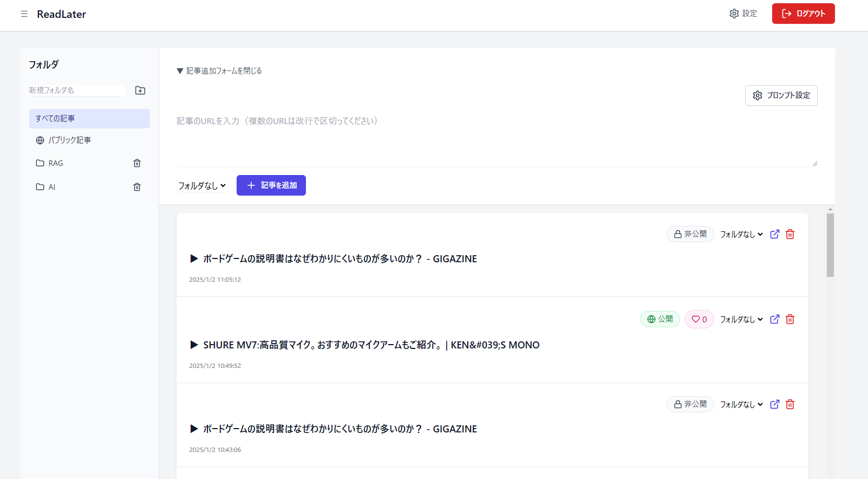This screenshot has height=479, width=868.
Task: Click the article list vertical scrollbar thumb
Action: pos(830,245)
